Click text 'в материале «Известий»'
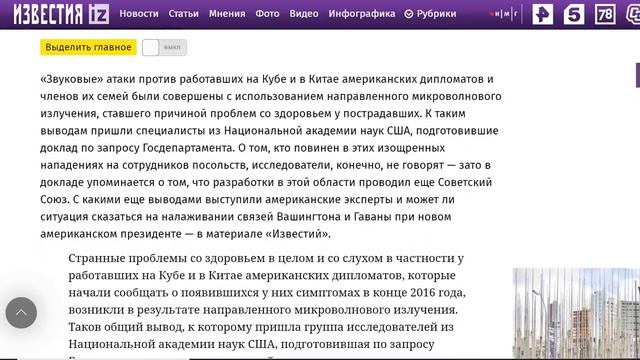The image size is (640, 360). pyautogui.click(x=264, y=234)
